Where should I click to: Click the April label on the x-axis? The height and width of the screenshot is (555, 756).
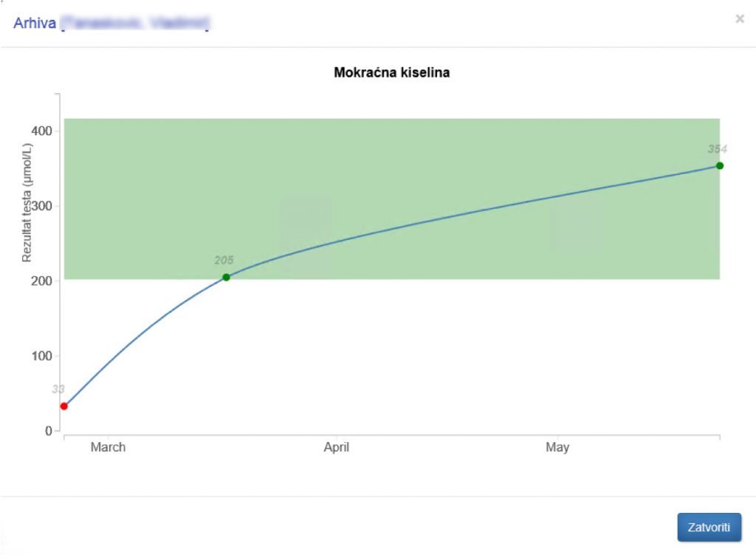[337, 447]
